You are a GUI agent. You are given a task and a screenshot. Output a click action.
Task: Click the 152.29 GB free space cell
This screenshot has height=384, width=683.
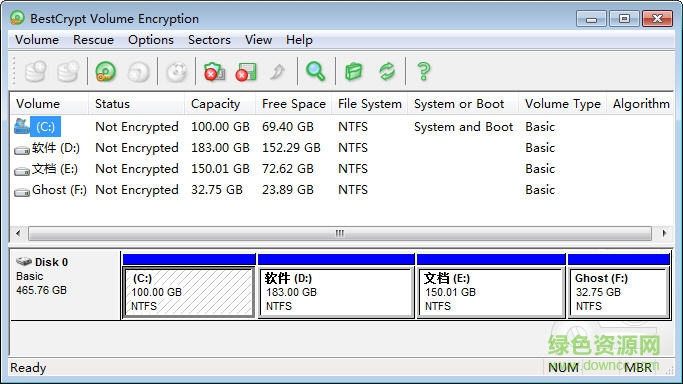tap(291, 148)
